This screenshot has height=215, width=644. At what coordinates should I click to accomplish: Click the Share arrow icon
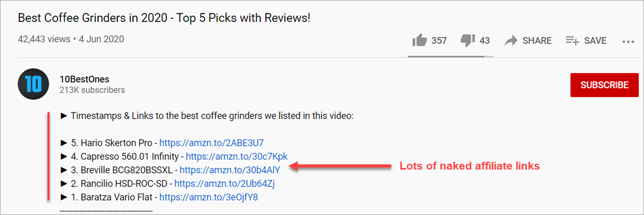pyautogui.click(x=511, y=40)
